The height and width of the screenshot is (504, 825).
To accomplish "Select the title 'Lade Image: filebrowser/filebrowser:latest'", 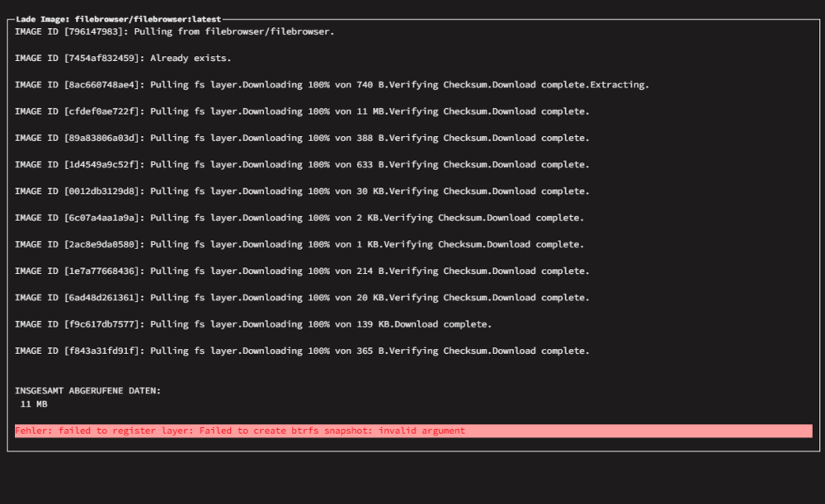I will [118, 19].
